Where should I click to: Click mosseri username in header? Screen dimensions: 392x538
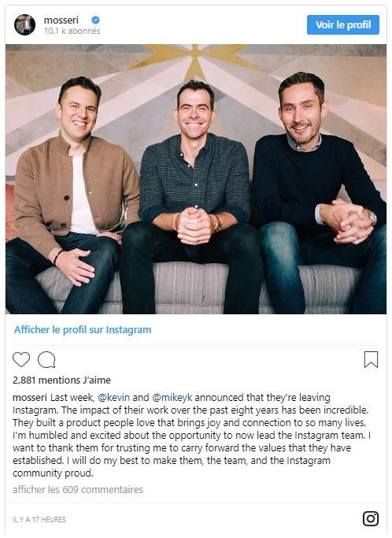point(61,20)
